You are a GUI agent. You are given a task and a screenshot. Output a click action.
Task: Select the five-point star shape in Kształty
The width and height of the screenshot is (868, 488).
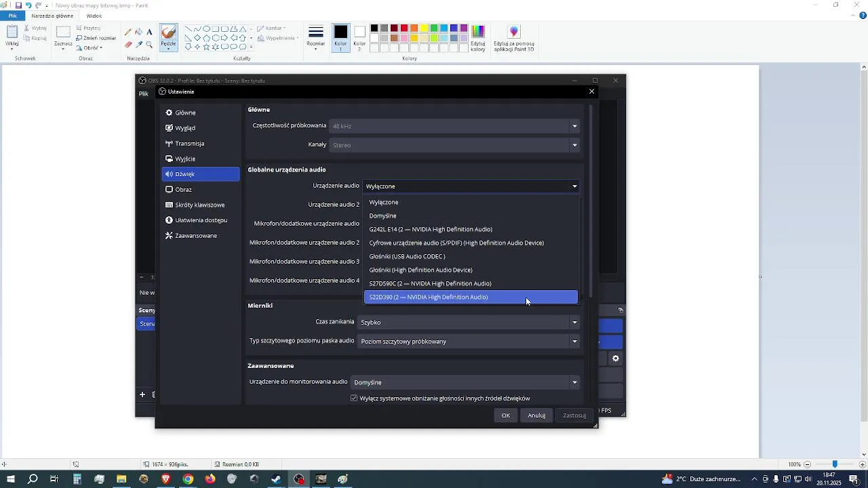pos(206,47)
